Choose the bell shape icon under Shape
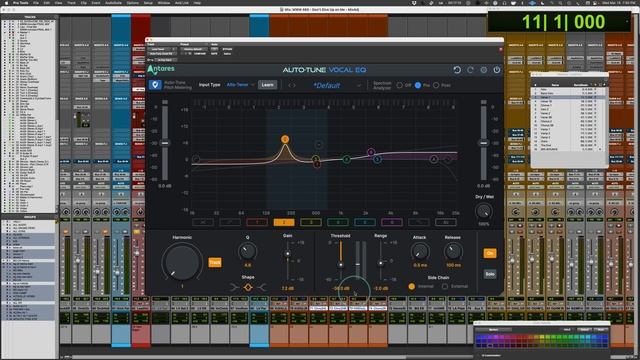Viewport: 640px width, 360px height. [x=248, y=287]
